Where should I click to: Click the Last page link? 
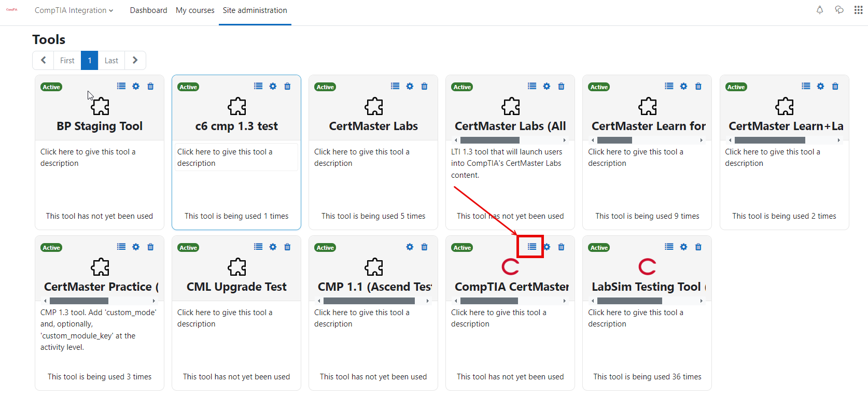tap(111, 60)
